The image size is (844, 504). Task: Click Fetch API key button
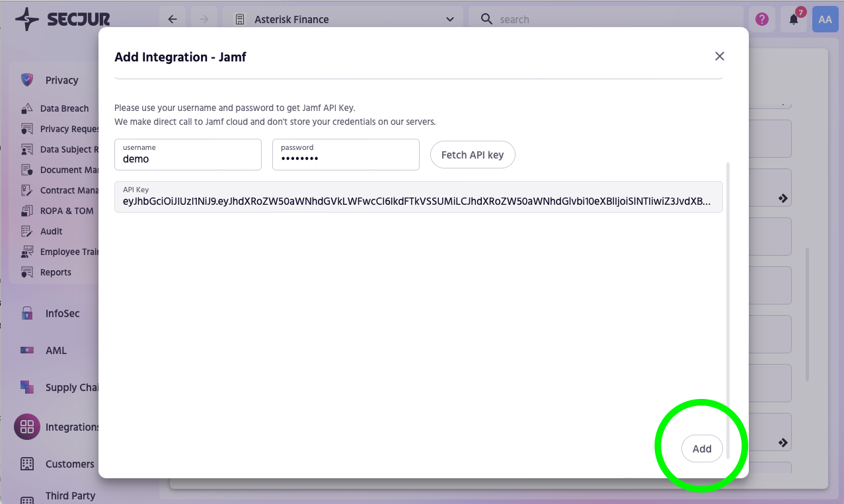pos(473,155)
